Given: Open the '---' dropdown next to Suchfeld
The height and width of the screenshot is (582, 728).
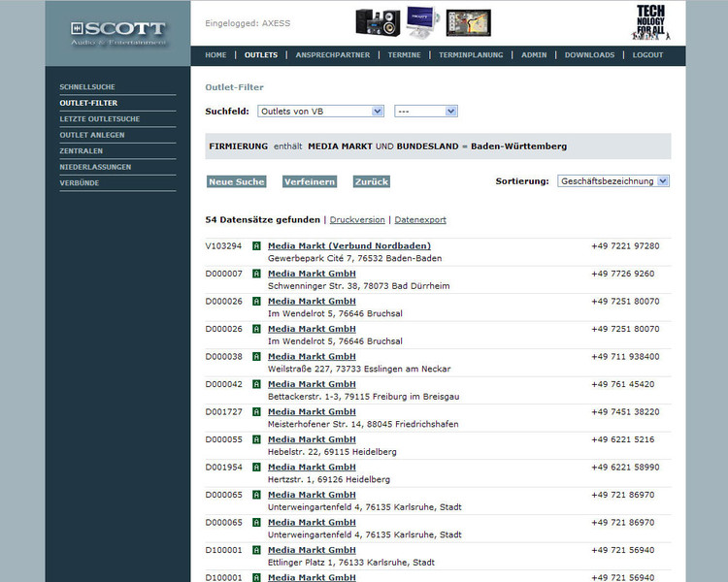Looking at the screenshot, I should 426,112.
